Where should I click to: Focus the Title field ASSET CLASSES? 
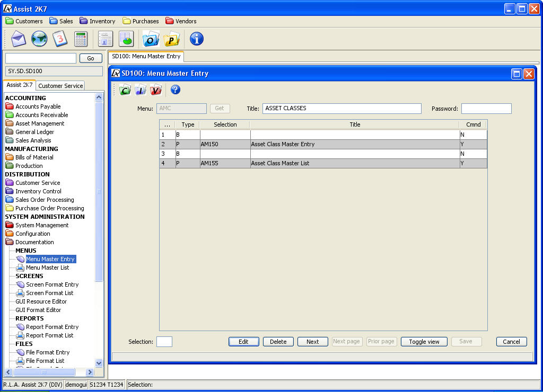342,108
